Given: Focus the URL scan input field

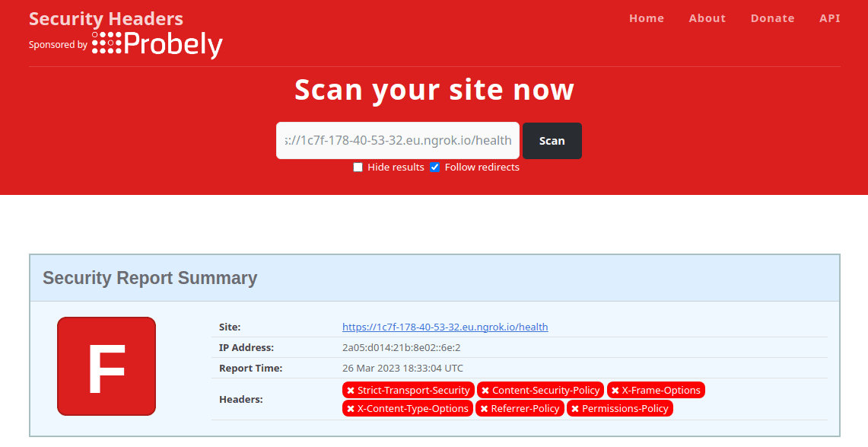Looking at the screenshot, I should (398, 141).
